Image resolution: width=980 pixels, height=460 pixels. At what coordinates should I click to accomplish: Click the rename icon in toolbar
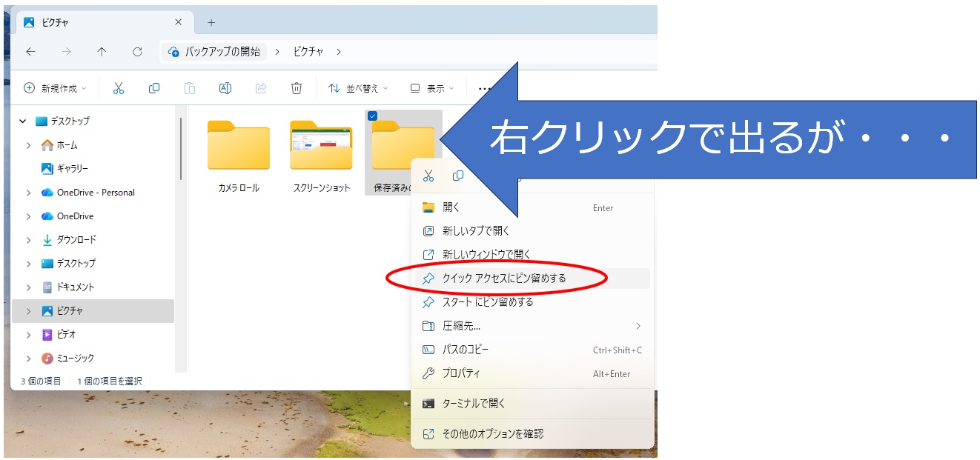(225, 88)
